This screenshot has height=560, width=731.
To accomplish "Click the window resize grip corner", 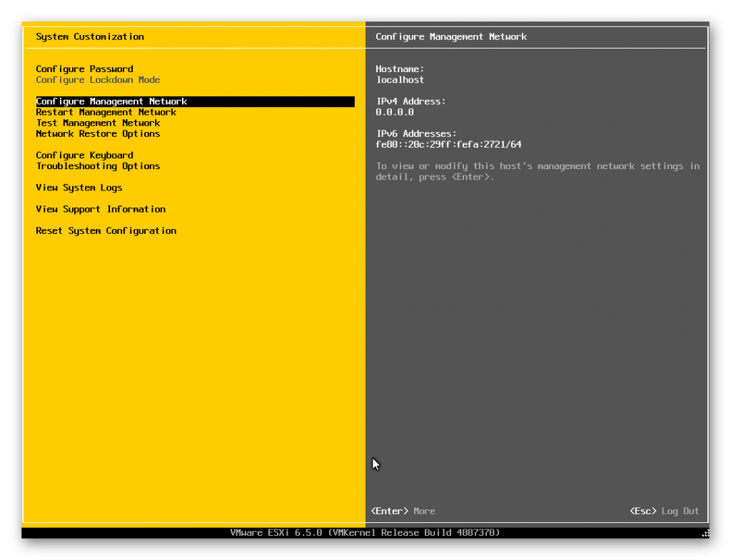I will point(705,534).
